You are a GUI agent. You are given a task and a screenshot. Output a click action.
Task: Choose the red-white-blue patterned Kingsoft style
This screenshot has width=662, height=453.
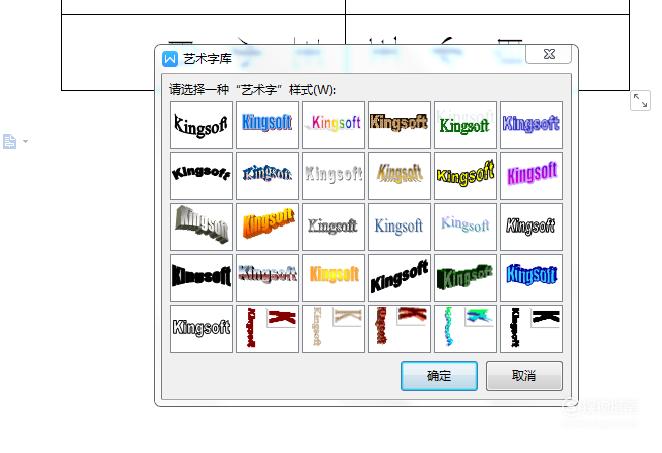point(267,278)
